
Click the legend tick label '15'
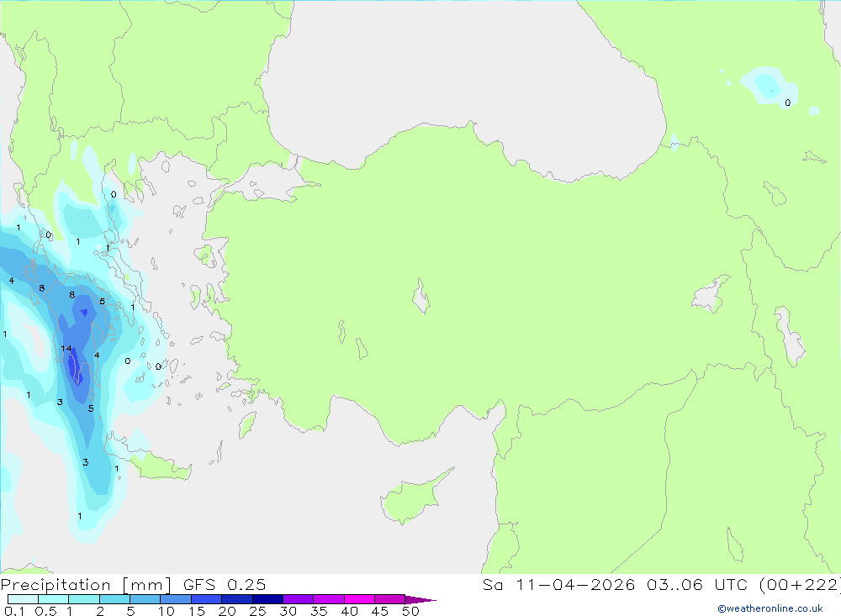(x=197, y=611)
